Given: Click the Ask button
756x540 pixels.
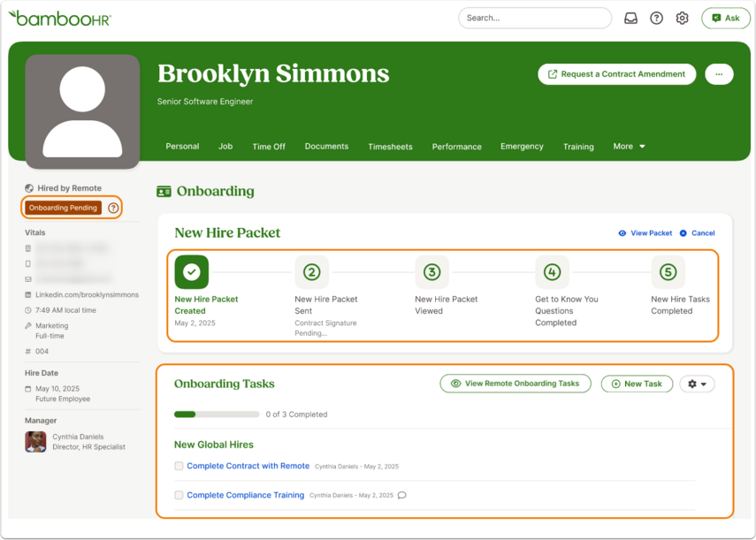Looking at the screenshot, I should click(726, 19).
